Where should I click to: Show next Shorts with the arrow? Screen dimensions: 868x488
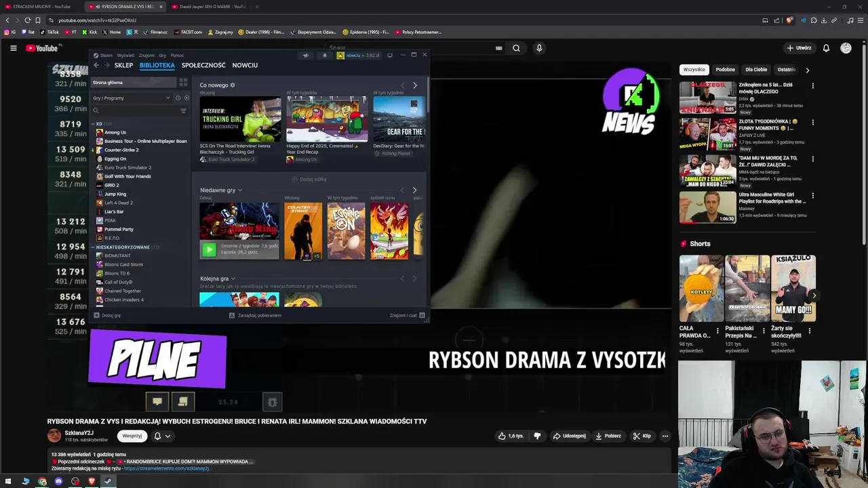814,296
